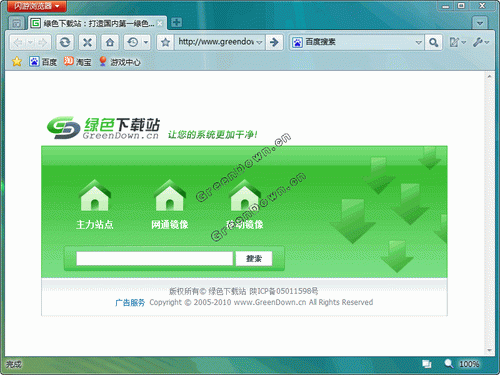
Task: Click the 100% zoom level control
Action: tap(469, 364)
